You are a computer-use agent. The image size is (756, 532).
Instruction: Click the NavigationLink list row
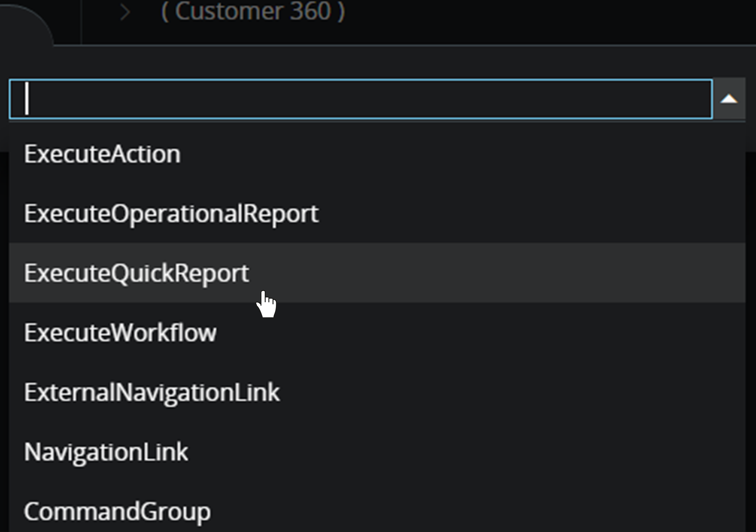coord(376,452)
